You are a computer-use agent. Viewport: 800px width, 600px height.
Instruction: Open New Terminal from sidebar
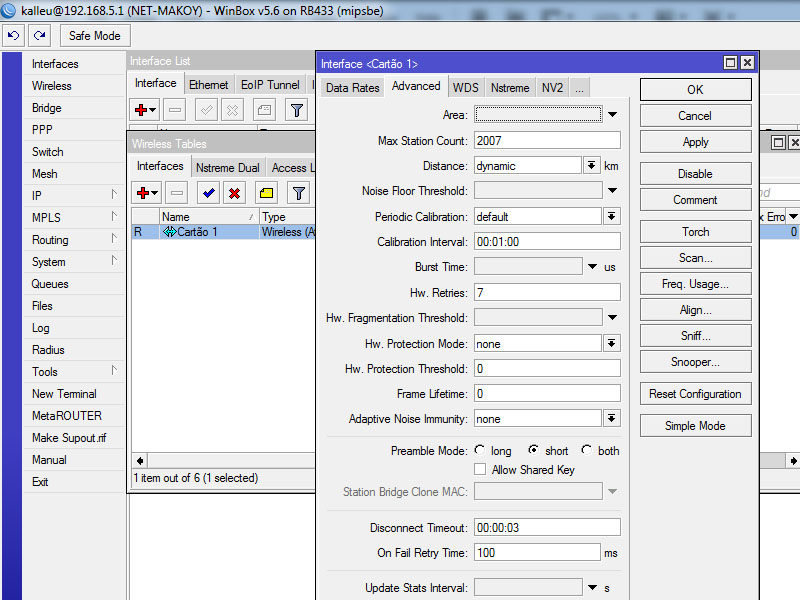pyautogui.click(x=64, y=394)
